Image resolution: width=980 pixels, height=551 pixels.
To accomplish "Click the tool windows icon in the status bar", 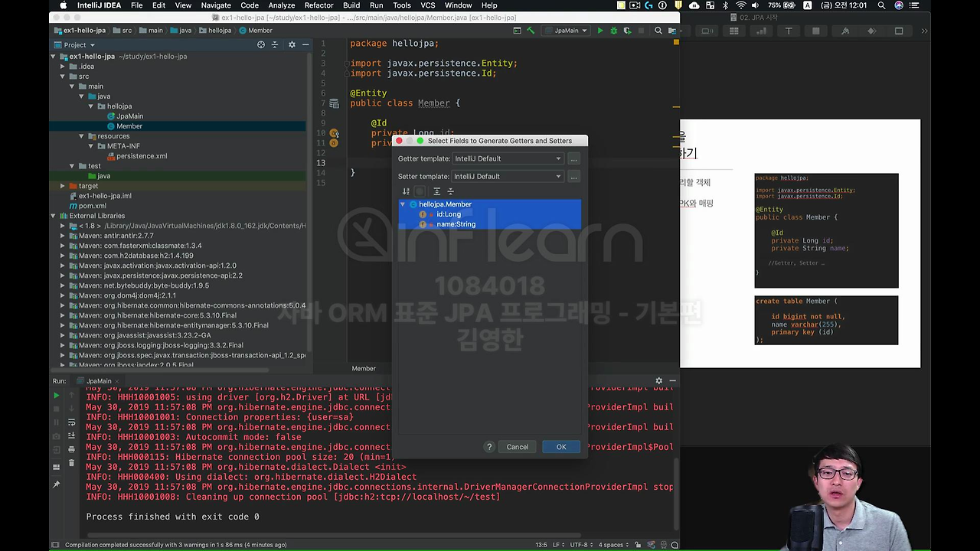I will pos(55,545).
